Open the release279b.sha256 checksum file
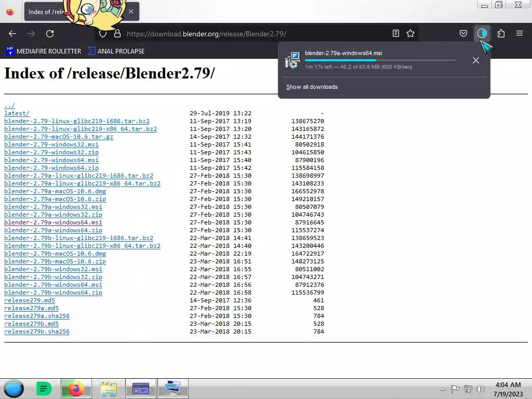 point(37,332)
